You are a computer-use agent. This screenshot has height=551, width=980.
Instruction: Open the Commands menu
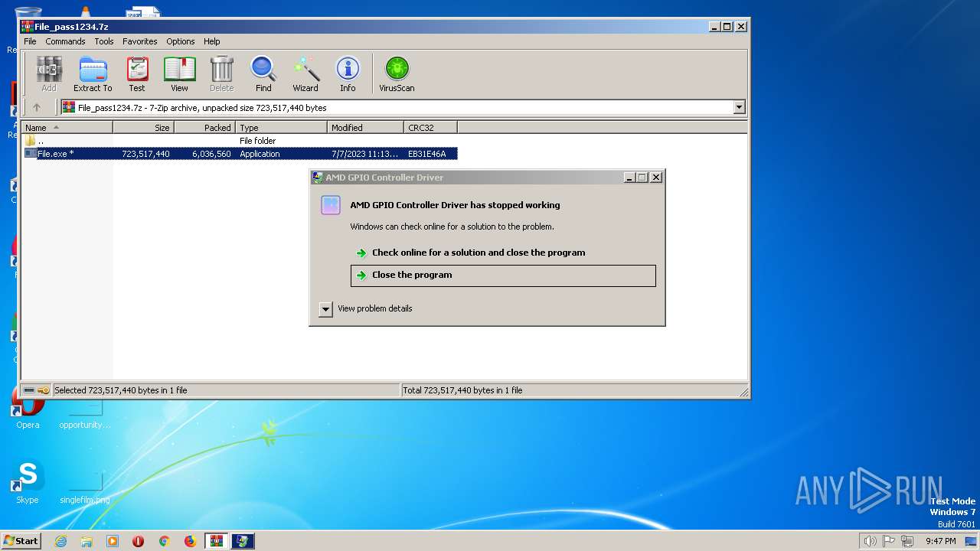(x=65, y=41)
